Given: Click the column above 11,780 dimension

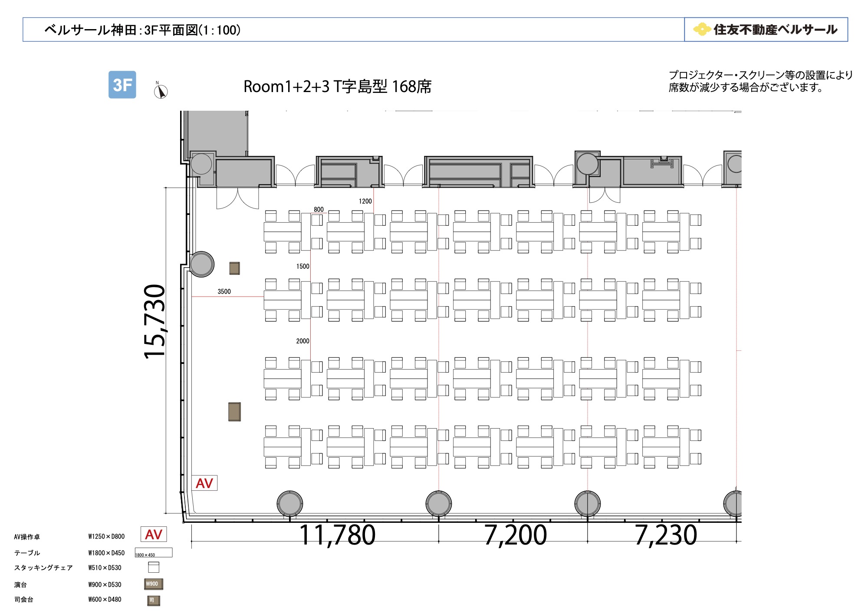Looking at the screenshot, I should tap(290, 504).
